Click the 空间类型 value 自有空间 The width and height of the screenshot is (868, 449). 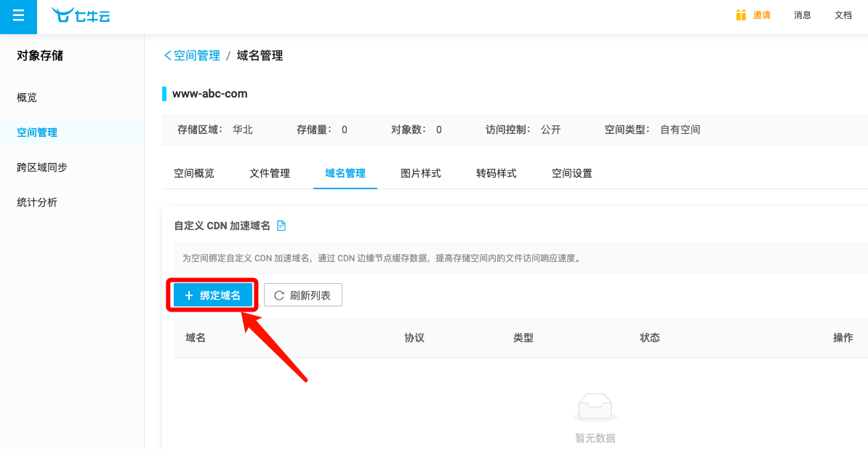click(680, 130)
